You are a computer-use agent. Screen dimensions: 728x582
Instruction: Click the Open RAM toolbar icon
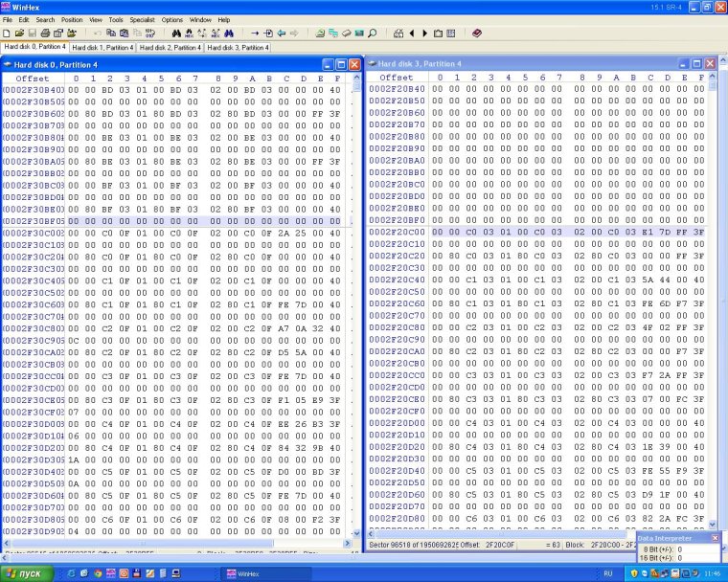[359, 34]
